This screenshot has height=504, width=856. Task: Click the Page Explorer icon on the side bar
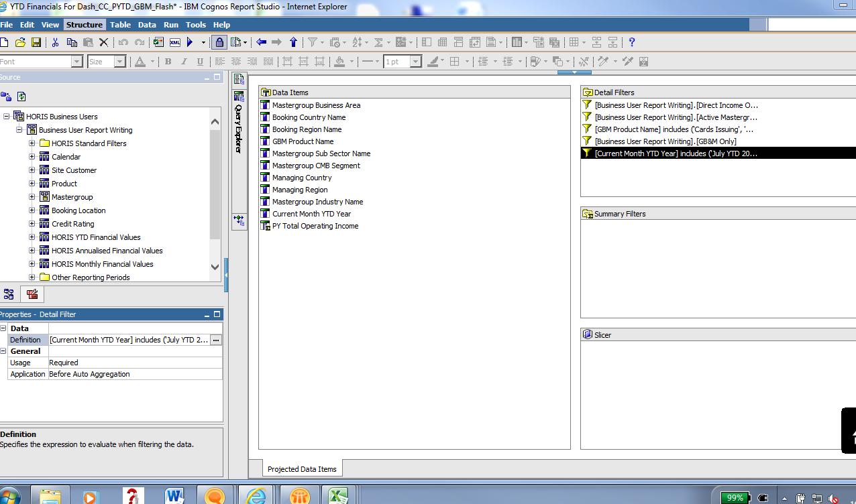239,79
